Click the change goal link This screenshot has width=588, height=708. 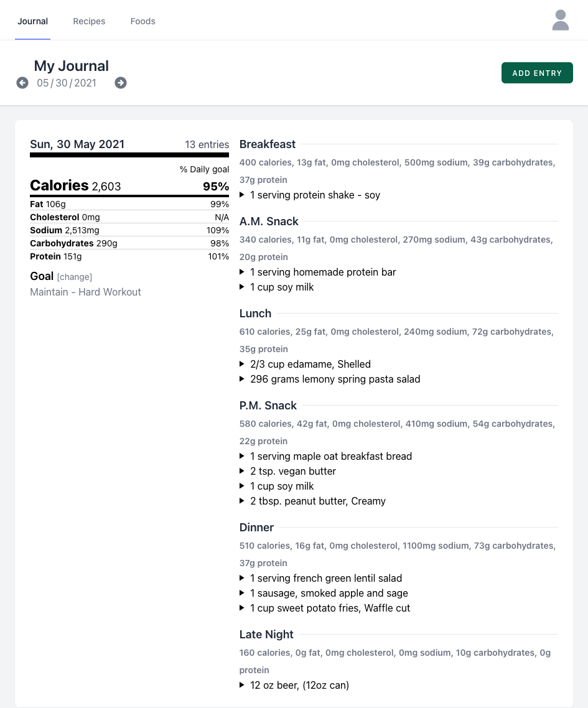pyautogui.click(x=75, y=277)
